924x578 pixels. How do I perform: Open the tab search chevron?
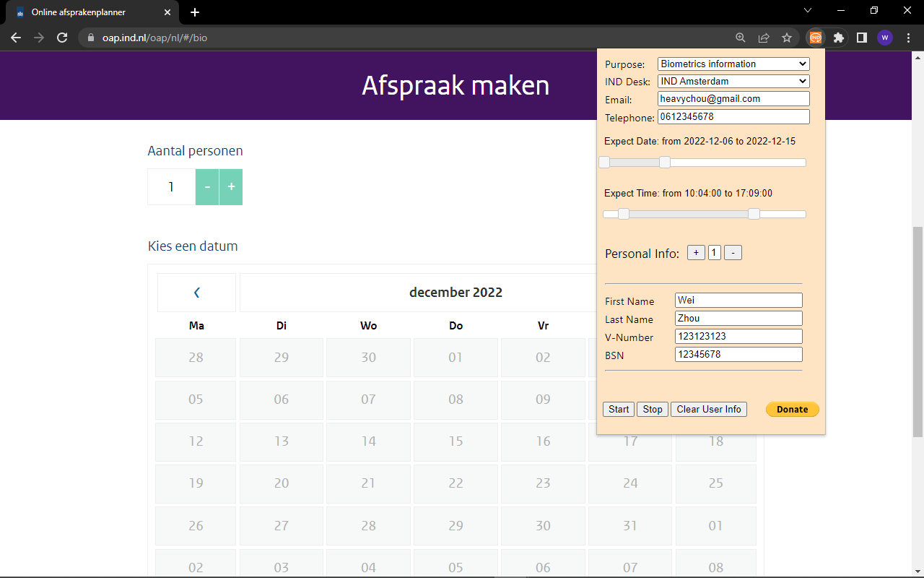(808, 11)
